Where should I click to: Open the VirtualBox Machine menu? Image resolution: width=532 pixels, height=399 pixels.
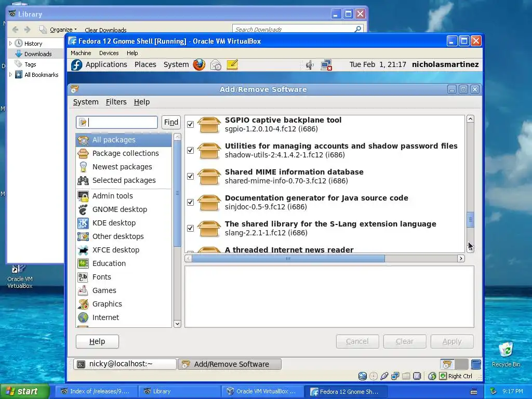[x=81, y=53]
